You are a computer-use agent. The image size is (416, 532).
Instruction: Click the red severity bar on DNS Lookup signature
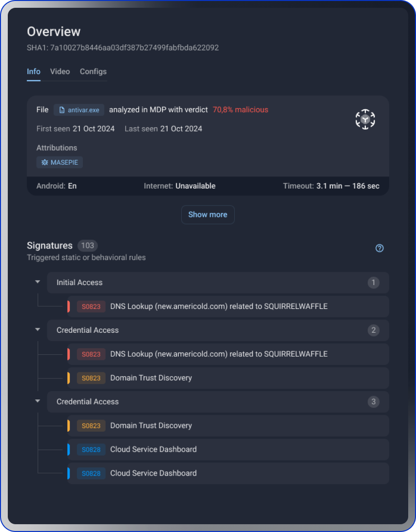click(x=69, y=306)
